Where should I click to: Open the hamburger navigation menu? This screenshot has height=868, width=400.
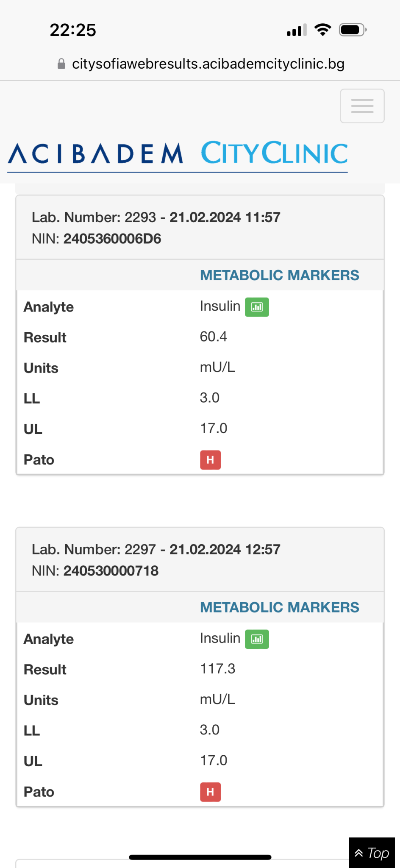click(x=362, y=106)
